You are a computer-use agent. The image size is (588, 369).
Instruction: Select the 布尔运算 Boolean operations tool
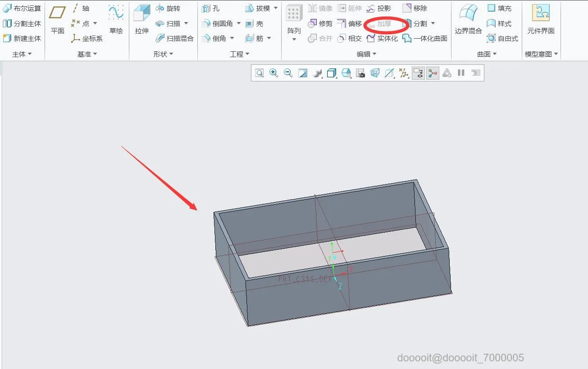point(22,9)
